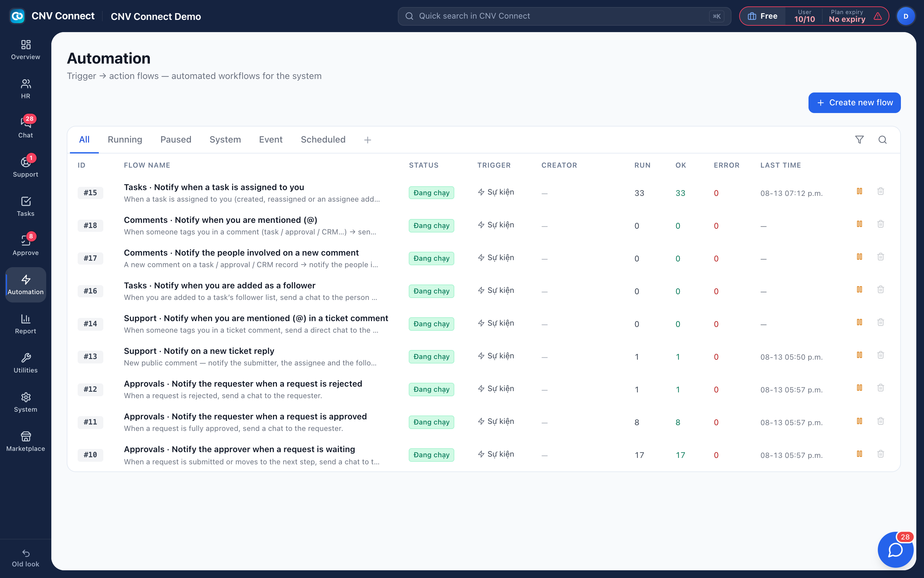The width and height of the screenshot is (924, 578).
Task: Pause flow #17 new comment notification
Action: (859, 257)
